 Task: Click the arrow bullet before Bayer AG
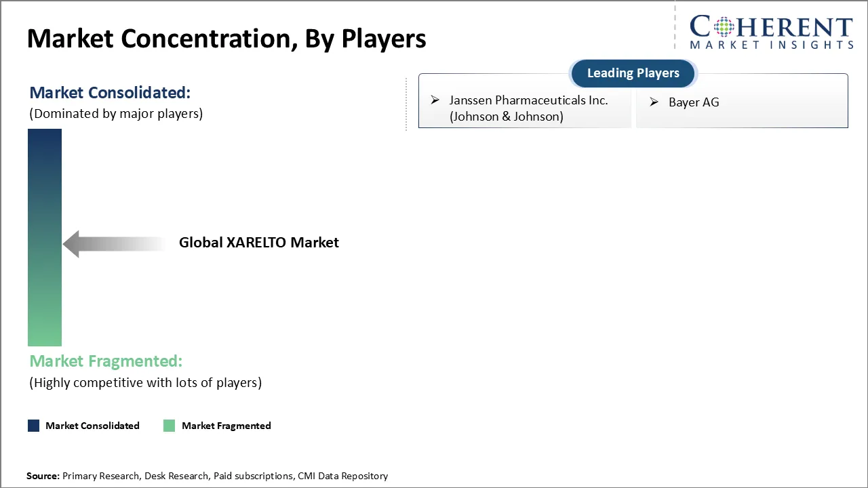click(654, 102)
